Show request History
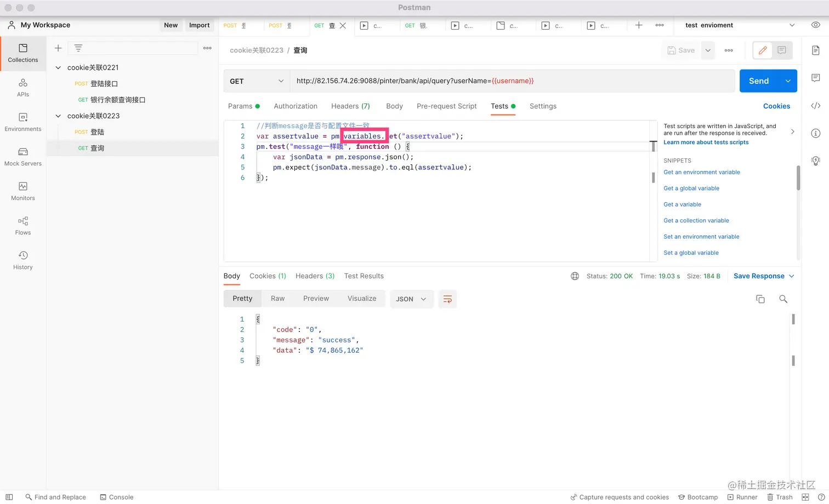 pos(23,260)
